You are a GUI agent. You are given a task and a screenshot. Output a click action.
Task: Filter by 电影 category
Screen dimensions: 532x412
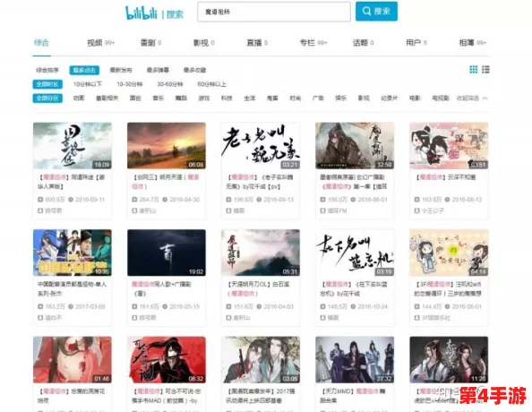click(415, 99)
